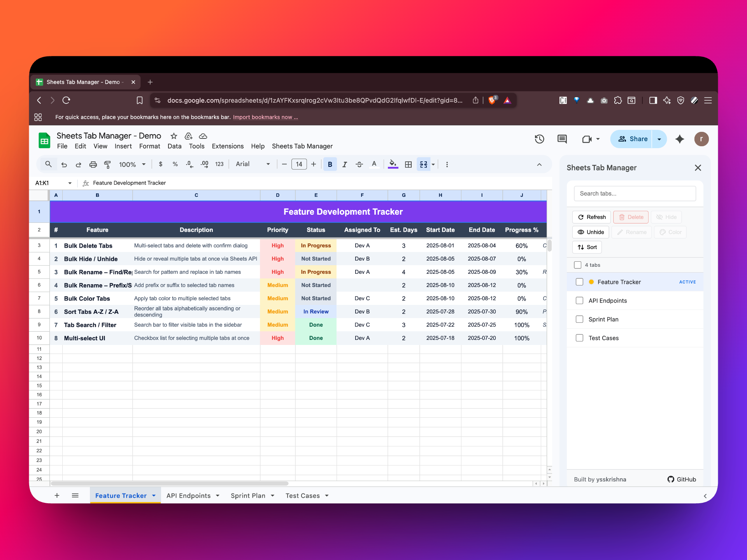Open Gemini with the spark icon
Image resolution: width=747 pixels, height=560 pixels.
pos(680,139)
